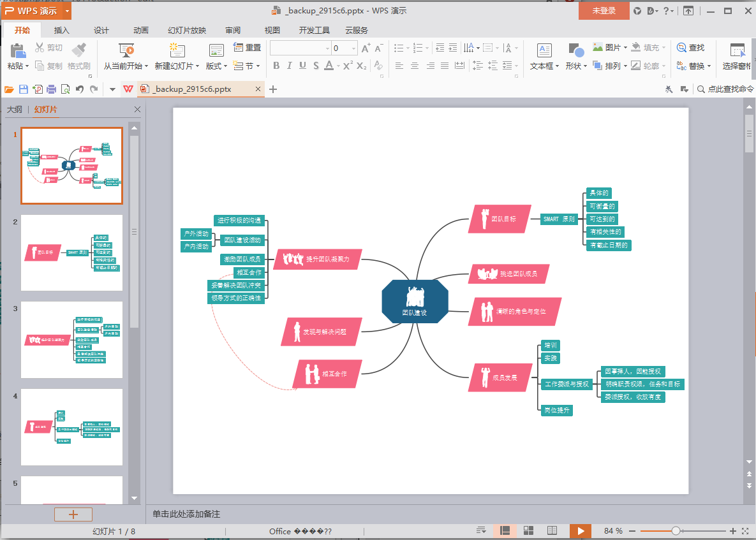Center align text
The image size is (756, 540).
click(x=415, y=66)
